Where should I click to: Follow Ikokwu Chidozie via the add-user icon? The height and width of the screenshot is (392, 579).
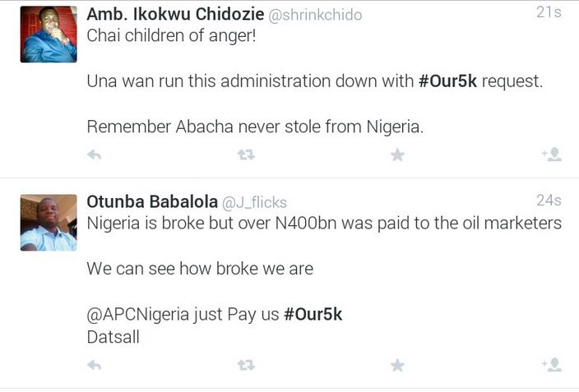(551, 154)
